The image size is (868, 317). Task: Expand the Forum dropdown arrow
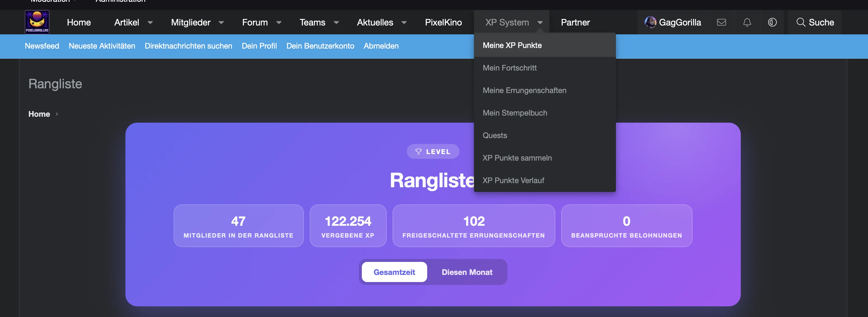(x=279, y=23)
